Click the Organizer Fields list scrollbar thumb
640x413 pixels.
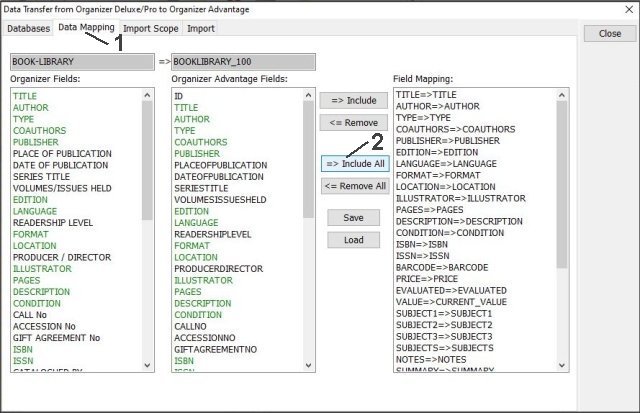[x=147, y=160]
